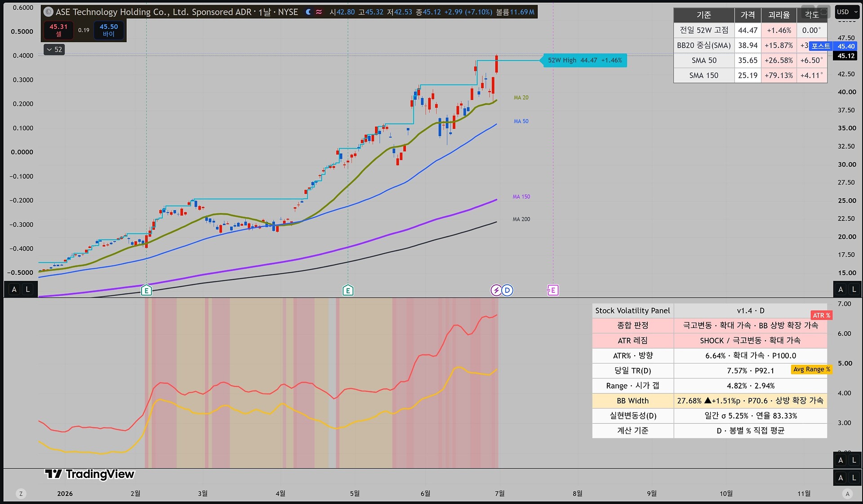Click the MA 20 line label
The image size is (863, 504).
click(521, 97)
